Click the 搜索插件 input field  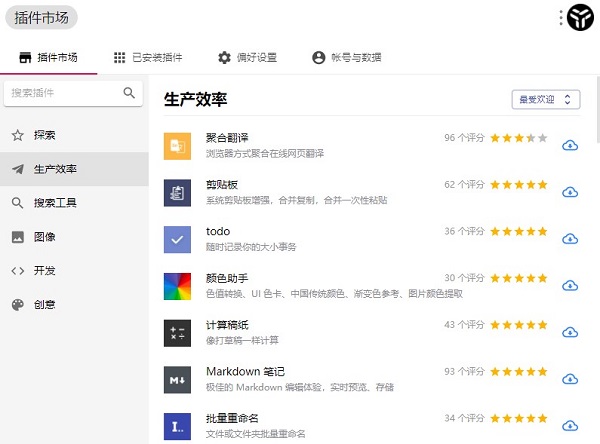(62, 93)
